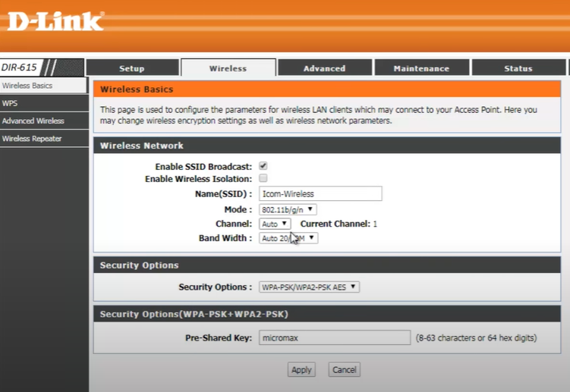
Task: Go to the Wireless Repeater page
Action: [32, 139]
